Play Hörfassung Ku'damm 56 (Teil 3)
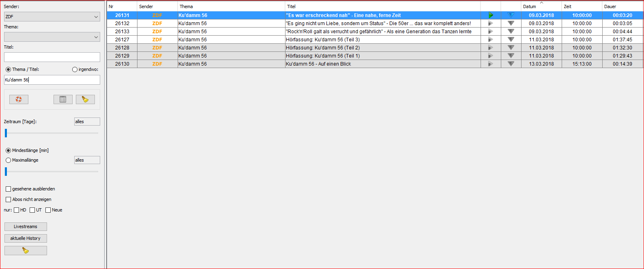Viewport: 644px width, 269px height. point(491,40)
